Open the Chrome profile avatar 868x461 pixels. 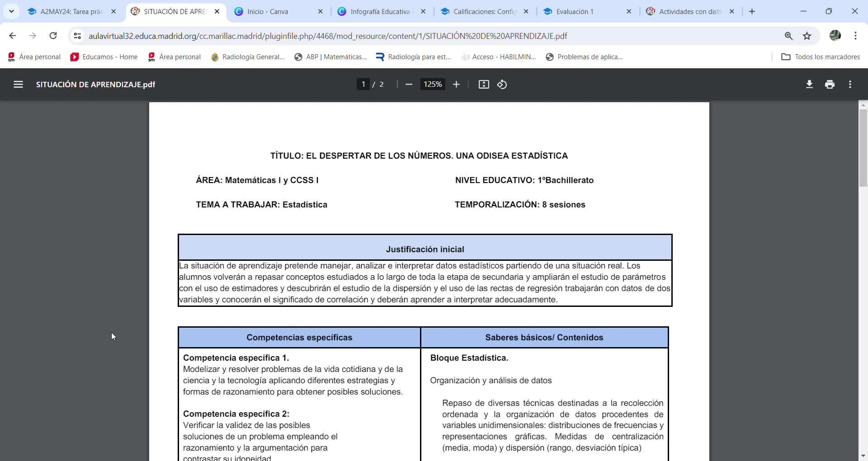click(x=835, y=36)
